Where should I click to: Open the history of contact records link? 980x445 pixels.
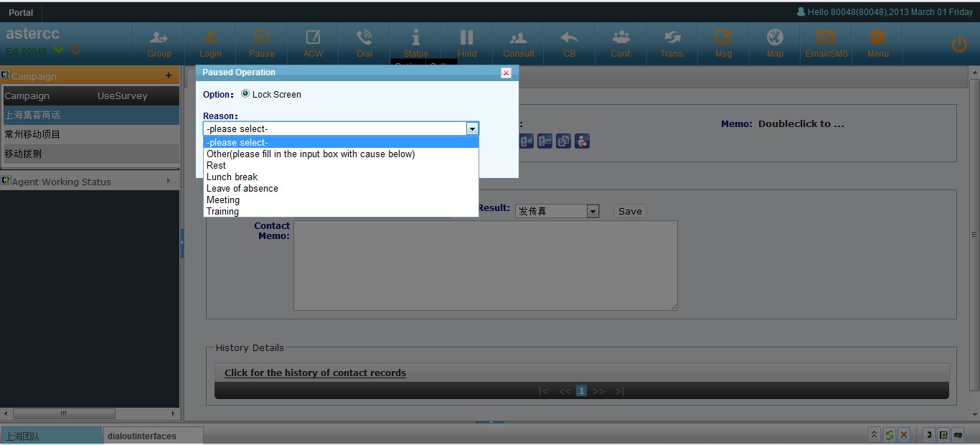[315, 373]
